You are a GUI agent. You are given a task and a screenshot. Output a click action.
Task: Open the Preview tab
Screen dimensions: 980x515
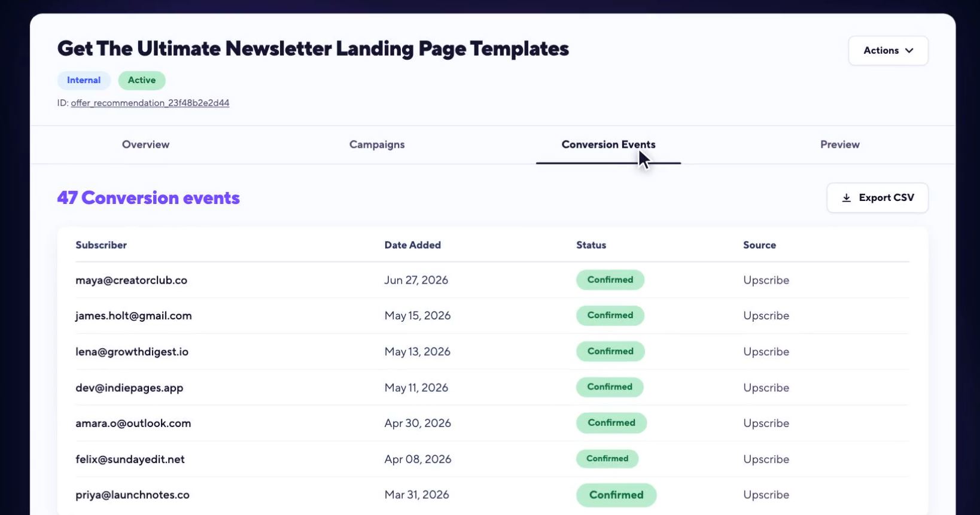(x=840, y=145)
